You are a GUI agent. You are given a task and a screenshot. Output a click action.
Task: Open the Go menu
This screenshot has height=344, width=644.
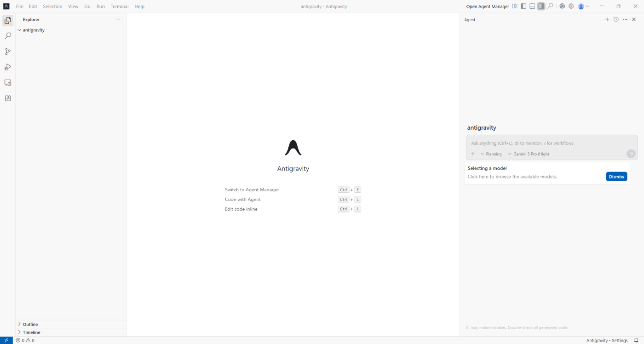pyautogui.click(x=87, y=6)
